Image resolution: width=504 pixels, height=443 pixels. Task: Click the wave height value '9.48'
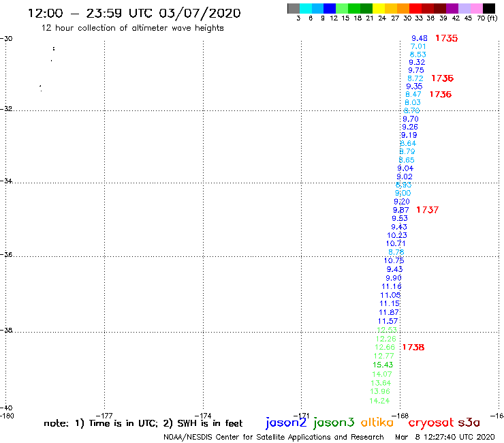click(x=420, y=38)
